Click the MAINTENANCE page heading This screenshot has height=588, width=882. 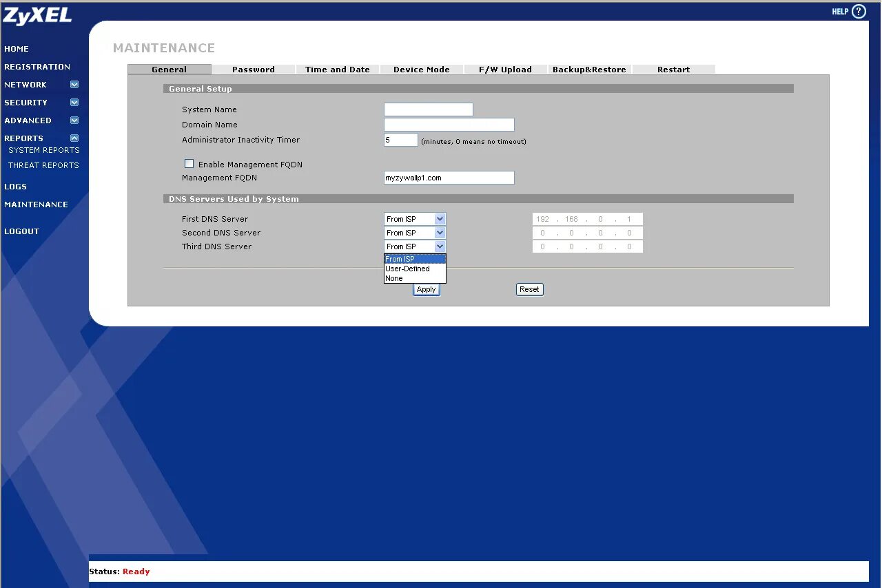coord(164,48)
